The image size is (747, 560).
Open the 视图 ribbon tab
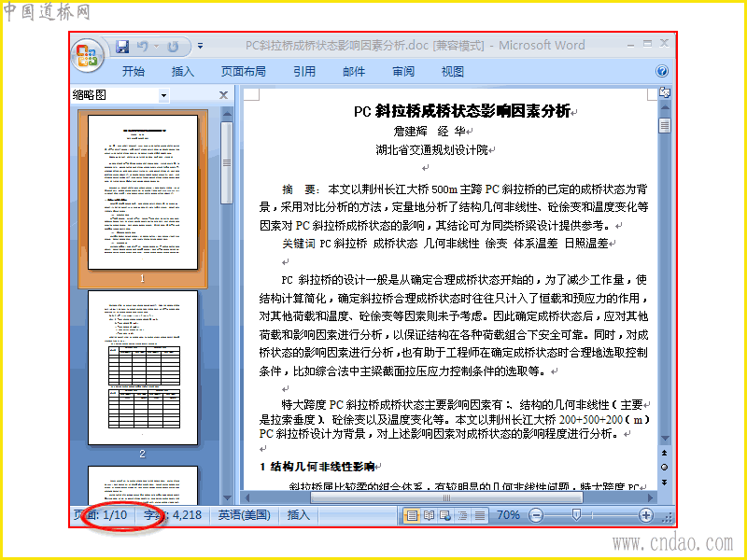tap(453, 72)
